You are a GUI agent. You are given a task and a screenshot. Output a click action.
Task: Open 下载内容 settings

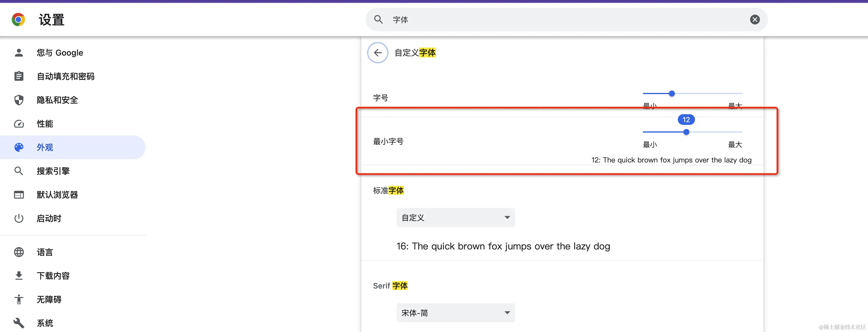tap(53, 276)
